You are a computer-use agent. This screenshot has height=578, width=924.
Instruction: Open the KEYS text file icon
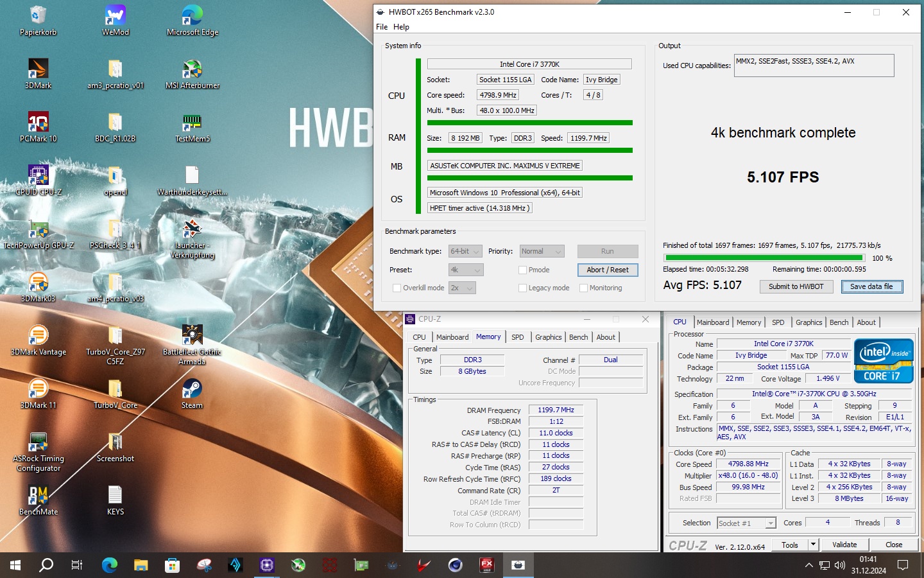[x=116, y=500]
